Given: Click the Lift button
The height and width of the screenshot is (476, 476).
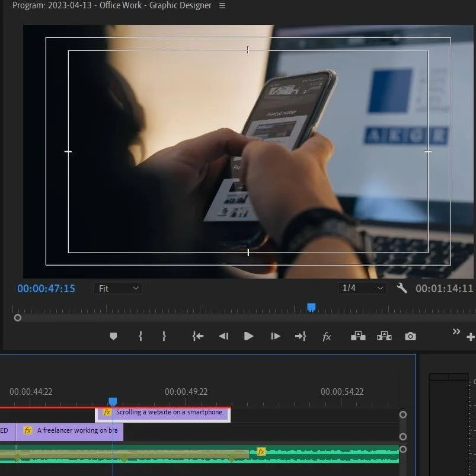Looking at the screenshot, I should (x=358, y=336).
